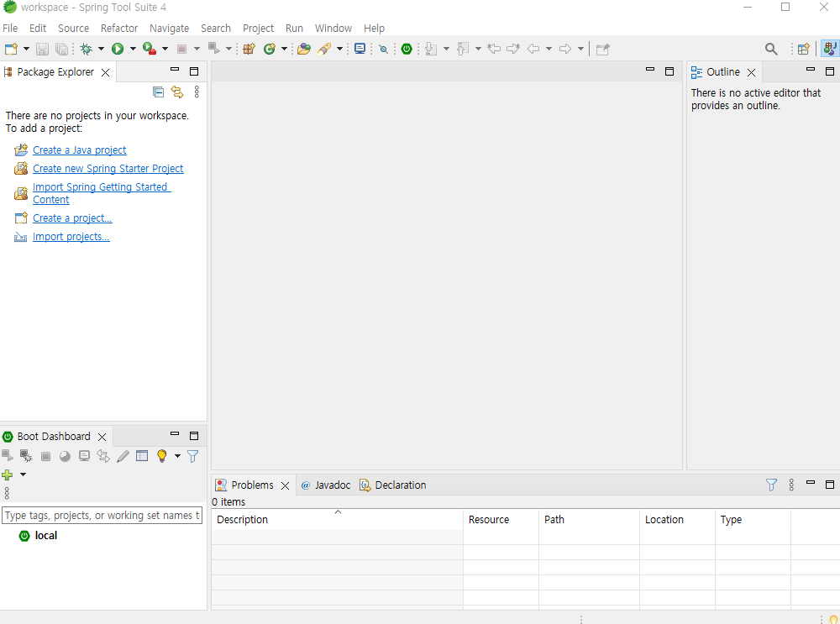Click the Open Console monitor icon

pyautogui.click(x=360, y=49)
